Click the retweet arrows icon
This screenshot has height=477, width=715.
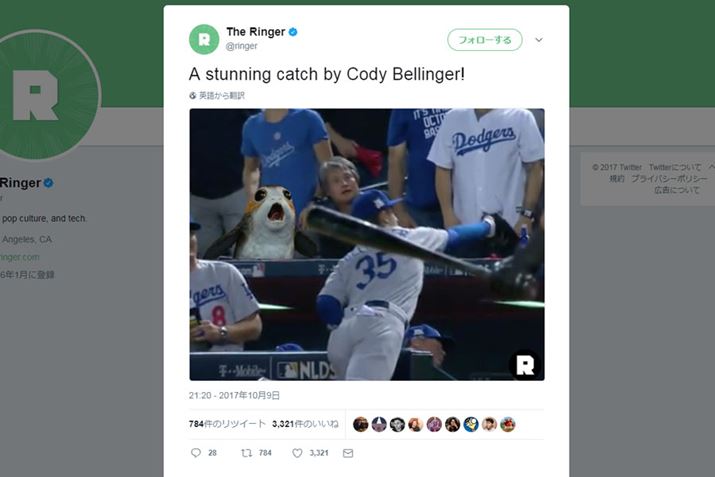coord(246,453)
